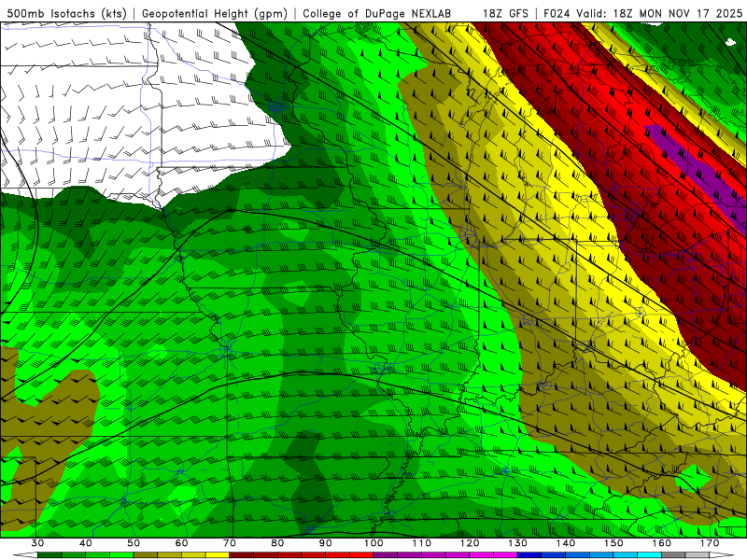The image size is (747, 560).
Task: Click the 150 knot legend label
Action: [x=613, y=543]
